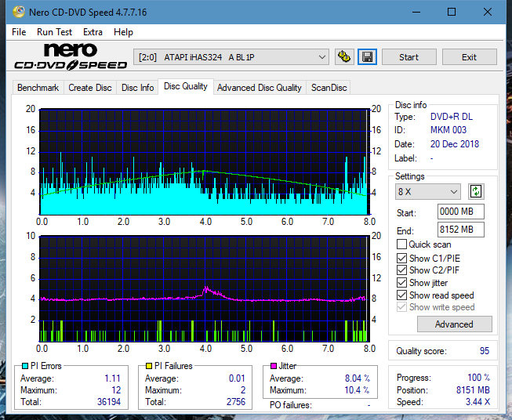Click the magenta Jitter legend swatch
The height and width of the screenshot is (420, 512).
pos(274,366)
